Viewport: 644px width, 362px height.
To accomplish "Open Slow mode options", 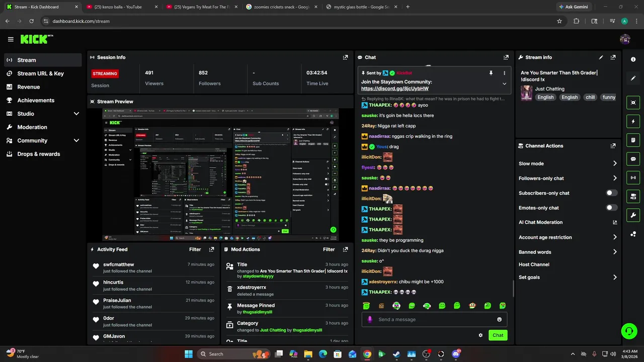I will coord(568,163).
